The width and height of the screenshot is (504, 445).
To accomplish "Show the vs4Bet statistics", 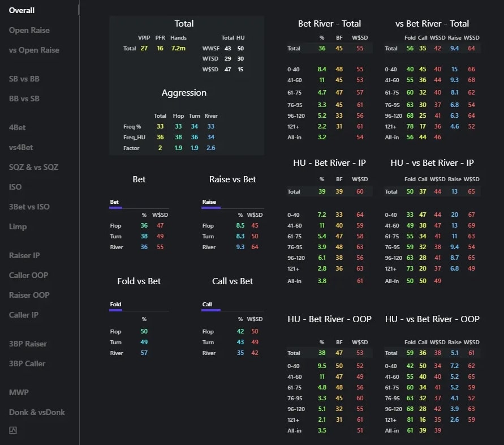I will click(21, 147).
